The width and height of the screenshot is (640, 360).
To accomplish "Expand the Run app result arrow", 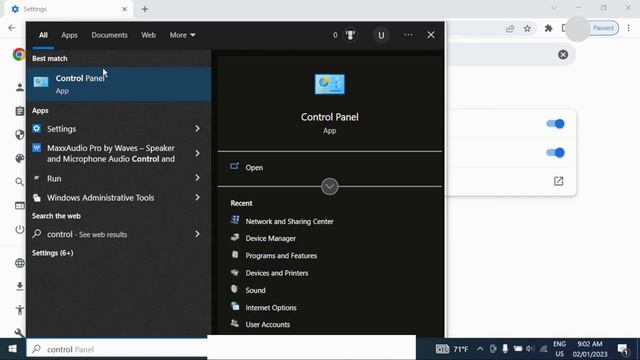I will [x=197, y=178].
